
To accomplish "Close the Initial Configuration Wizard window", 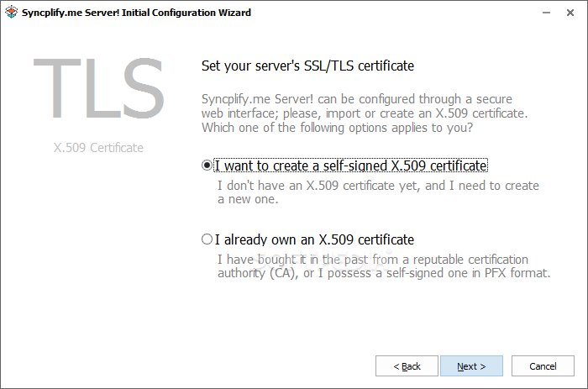I will click(x=567, y=13).
